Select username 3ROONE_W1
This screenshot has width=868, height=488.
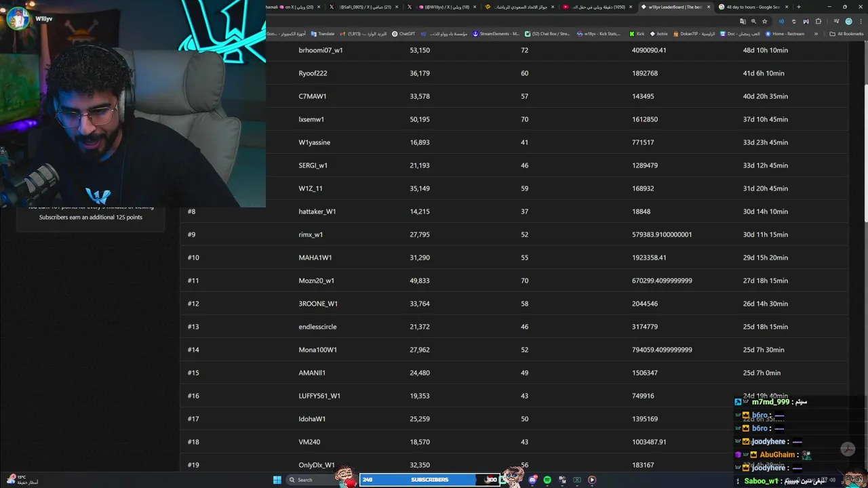[318, 304]
